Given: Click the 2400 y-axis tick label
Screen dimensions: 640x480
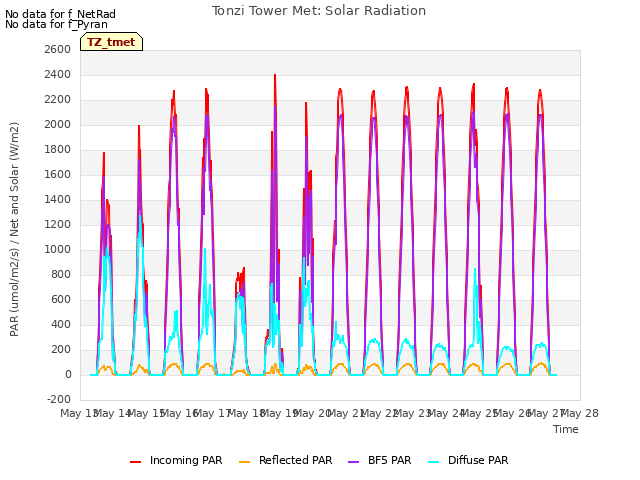Looking at the screenshot, I should pos(58,74).
